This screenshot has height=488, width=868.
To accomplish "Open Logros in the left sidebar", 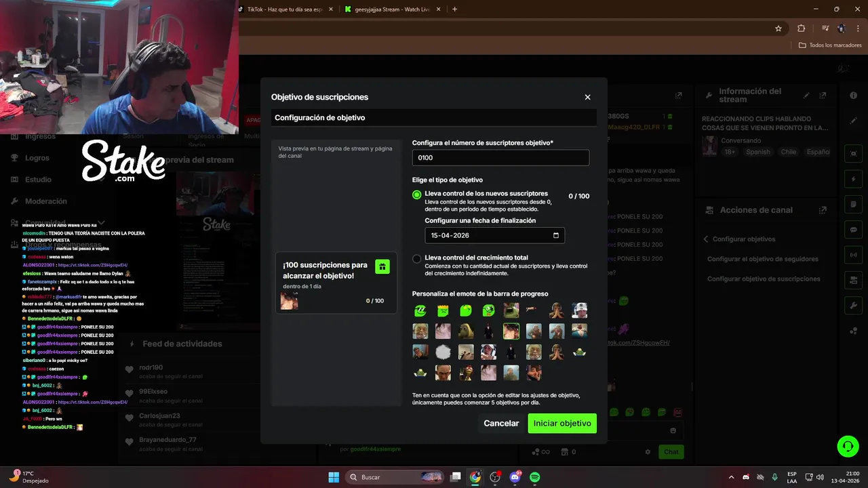I will pyautogui.click(x=37, y=158).
